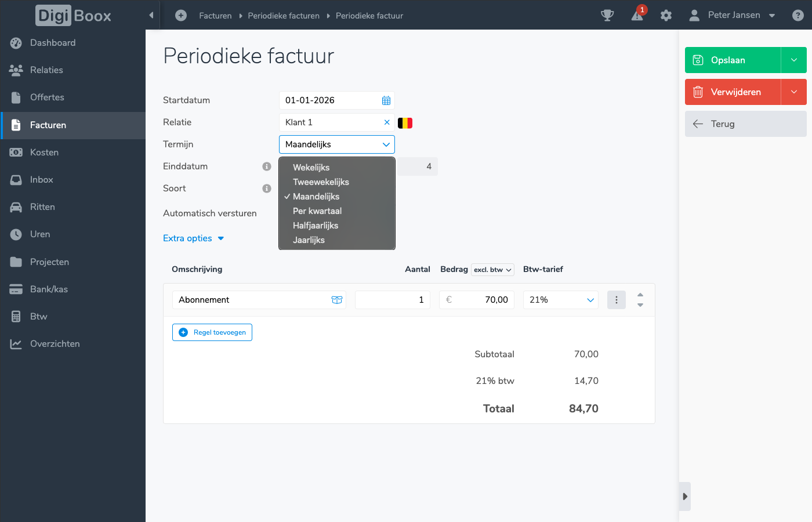Expand the Opslaan button arrow
Viewport: 812px width, 522px height.
point(793,60)
